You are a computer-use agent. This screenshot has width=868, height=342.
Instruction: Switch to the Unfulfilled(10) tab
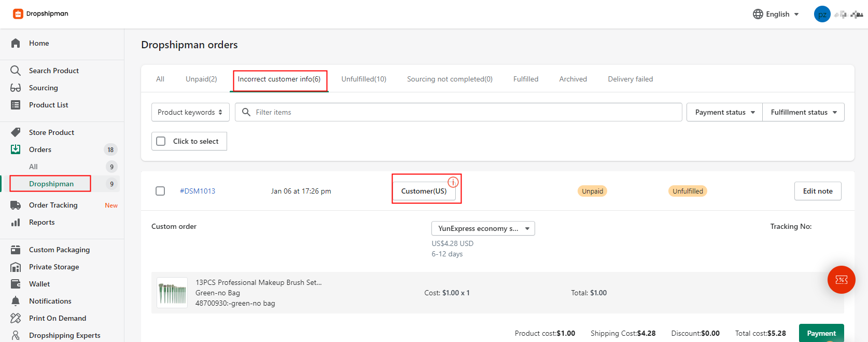point(364,79)
